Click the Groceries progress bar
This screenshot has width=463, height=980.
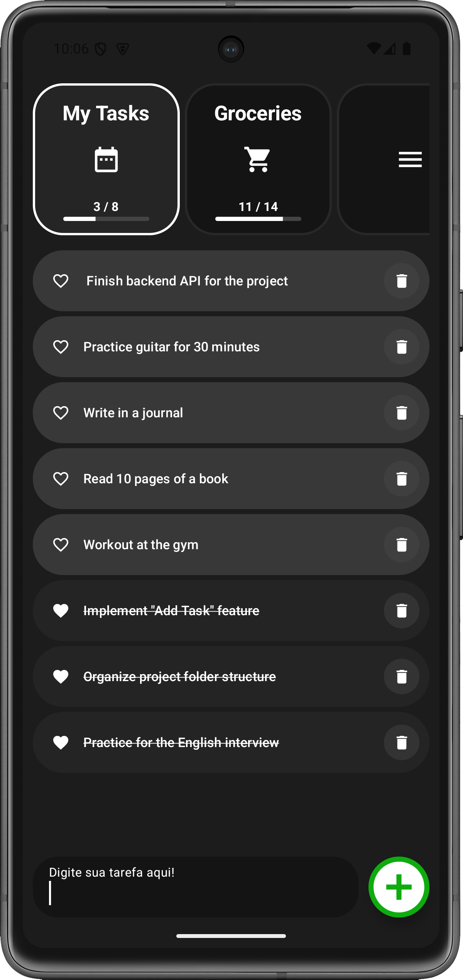[258, 219]
